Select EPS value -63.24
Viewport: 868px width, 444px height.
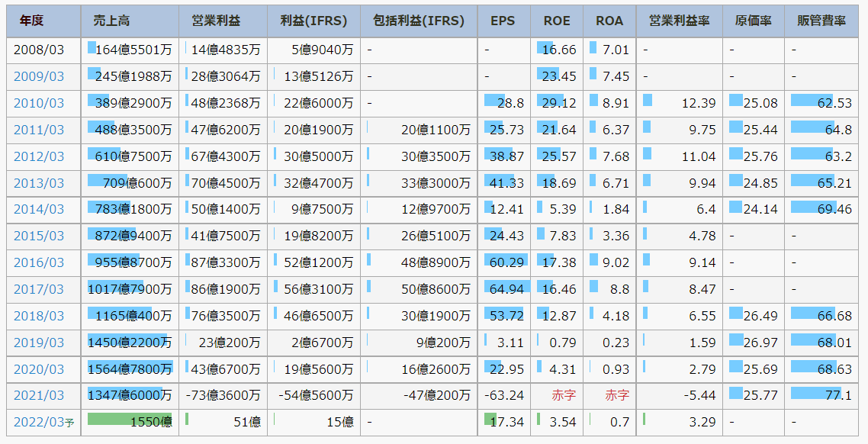pyautogui.click(x=503, y=395)
